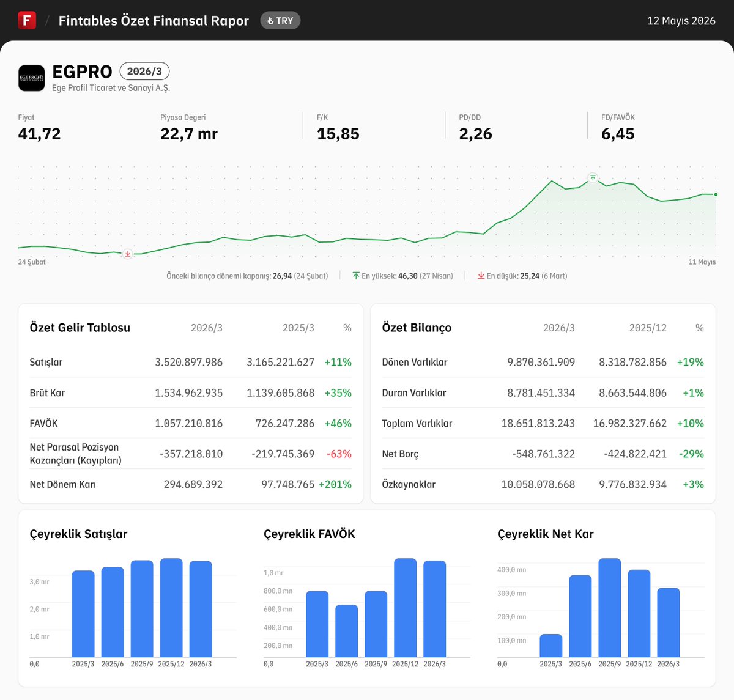
Task: Click the 2025/9 bar in Çeyreklik Net Kar
Action: 610,608
